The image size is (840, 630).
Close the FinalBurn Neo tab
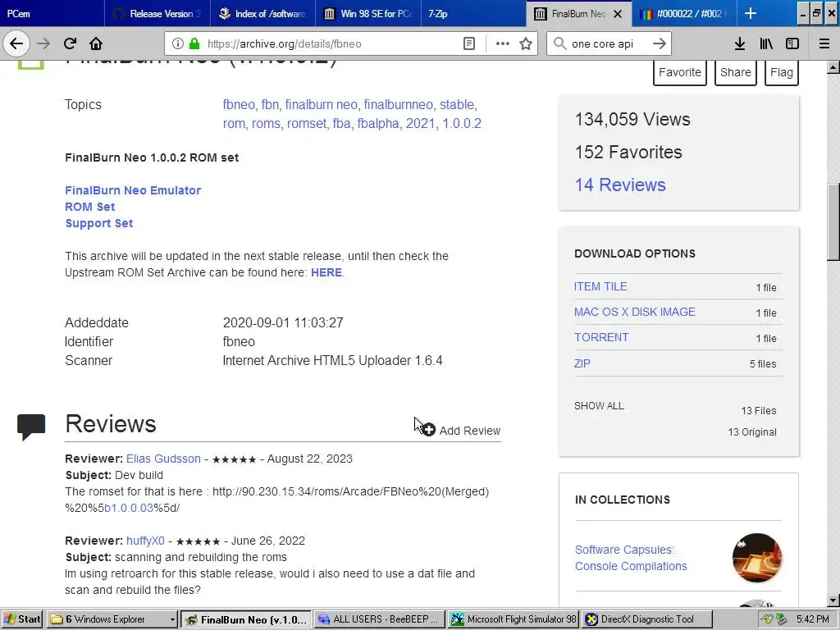[618, 14]
